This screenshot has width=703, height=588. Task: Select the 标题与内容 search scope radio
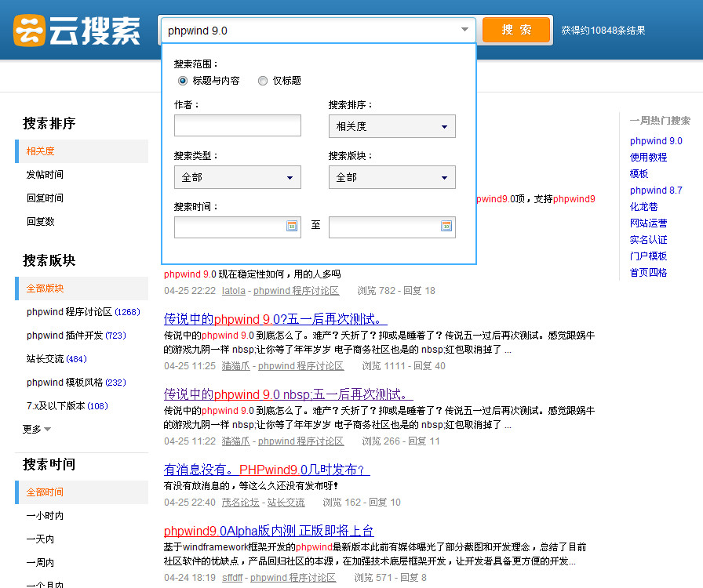183,81
